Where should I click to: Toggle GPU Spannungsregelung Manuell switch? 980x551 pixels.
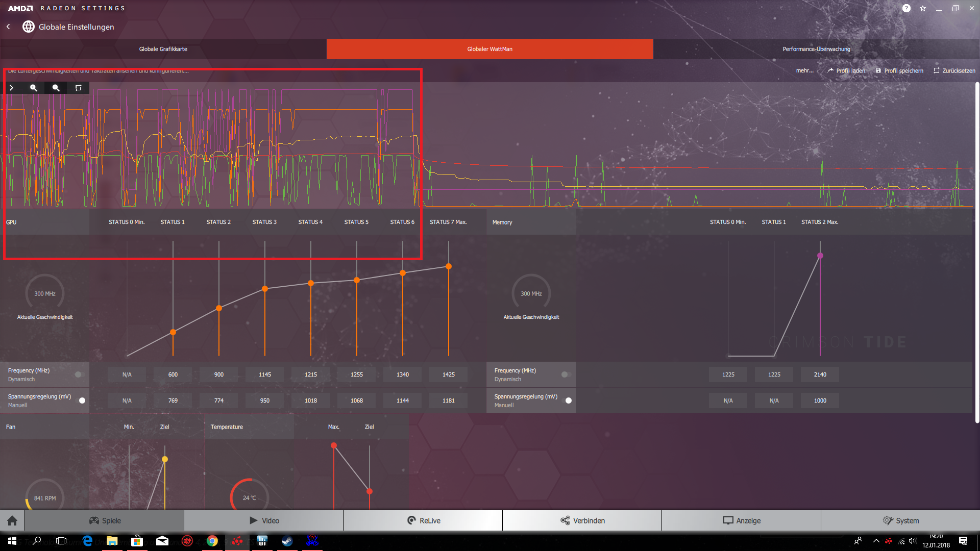pyautogui.click(x=81, y=400)
